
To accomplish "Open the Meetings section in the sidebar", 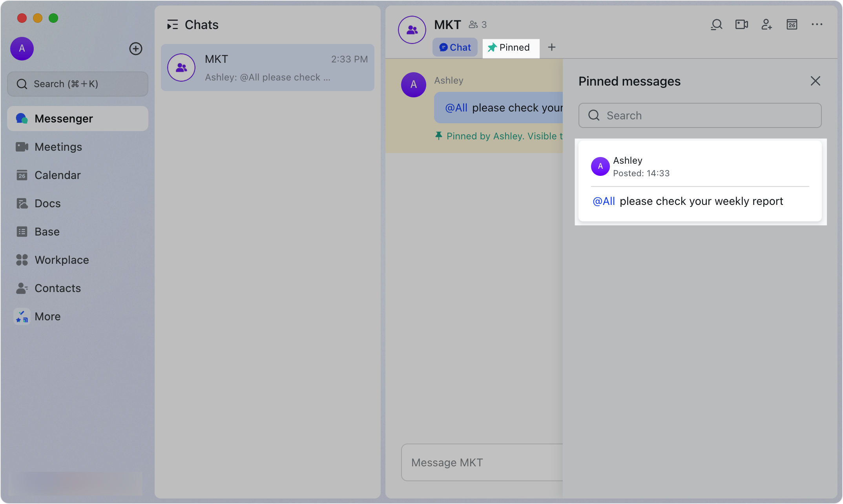I will [58, 147].
